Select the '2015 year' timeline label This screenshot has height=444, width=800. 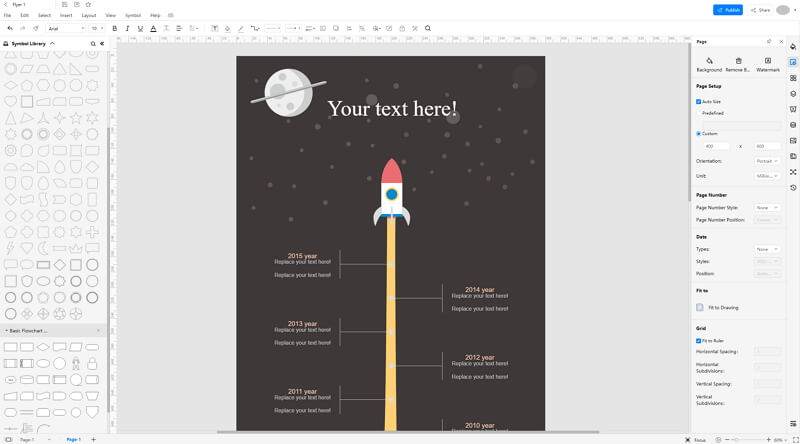click(x=302, y=256)
